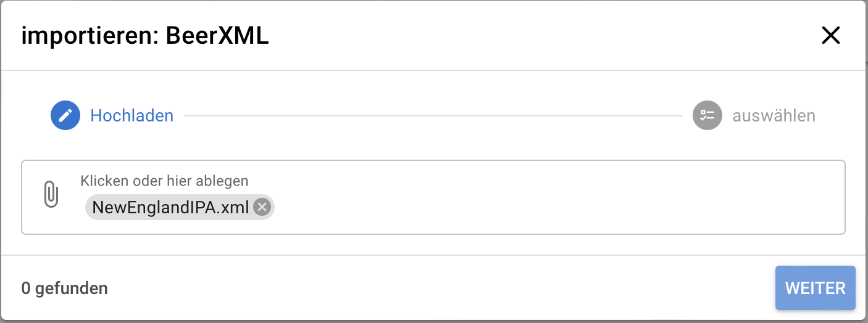Viewport: 868px width, 323px height.
Task: Click the paperclip attachment icon
Action: tap(51, 194)
